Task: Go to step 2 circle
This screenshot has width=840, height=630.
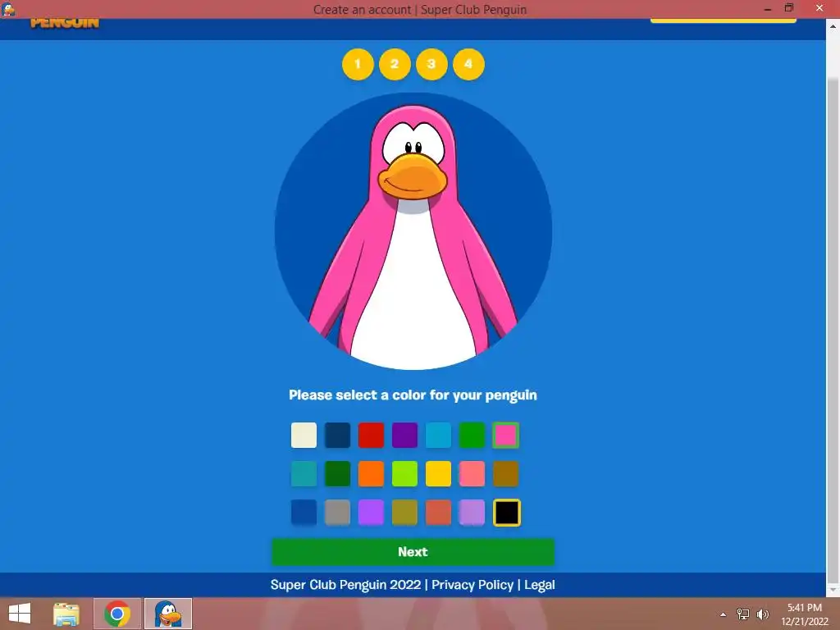Action: tap(395, 64)
